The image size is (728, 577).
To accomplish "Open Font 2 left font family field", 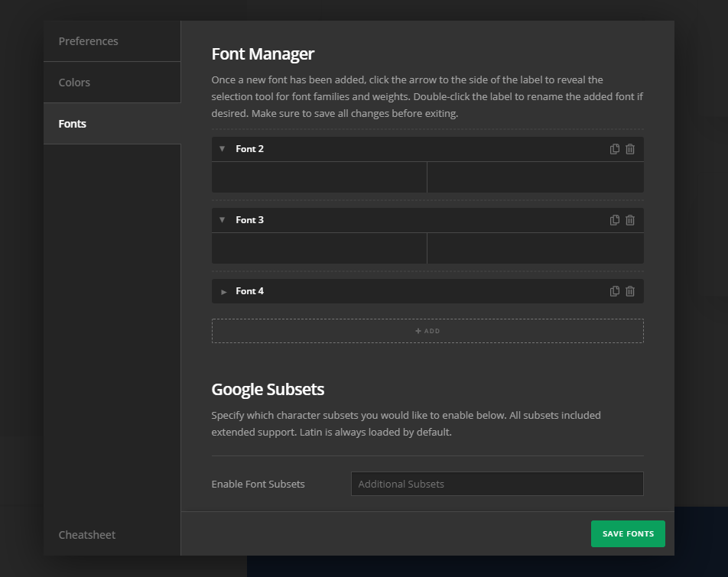I will pyautogui.click(x=319, y=177).
